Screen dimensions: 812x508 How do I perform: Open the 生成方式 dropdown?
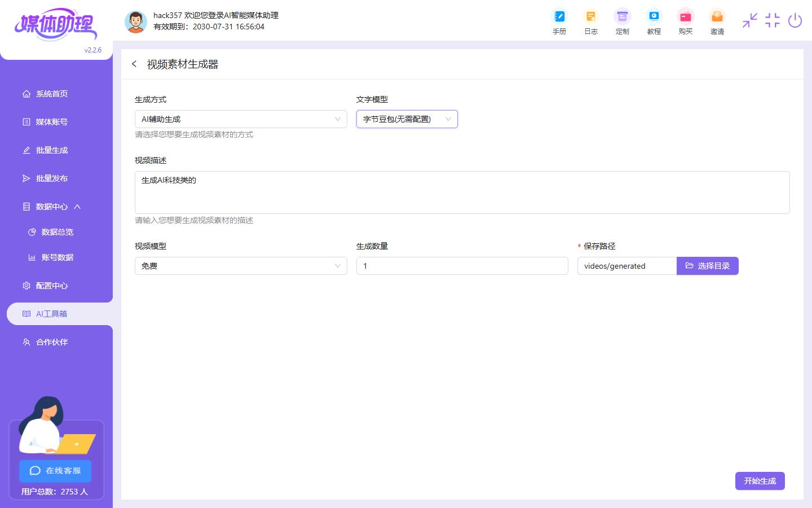(x=241, y=119)
